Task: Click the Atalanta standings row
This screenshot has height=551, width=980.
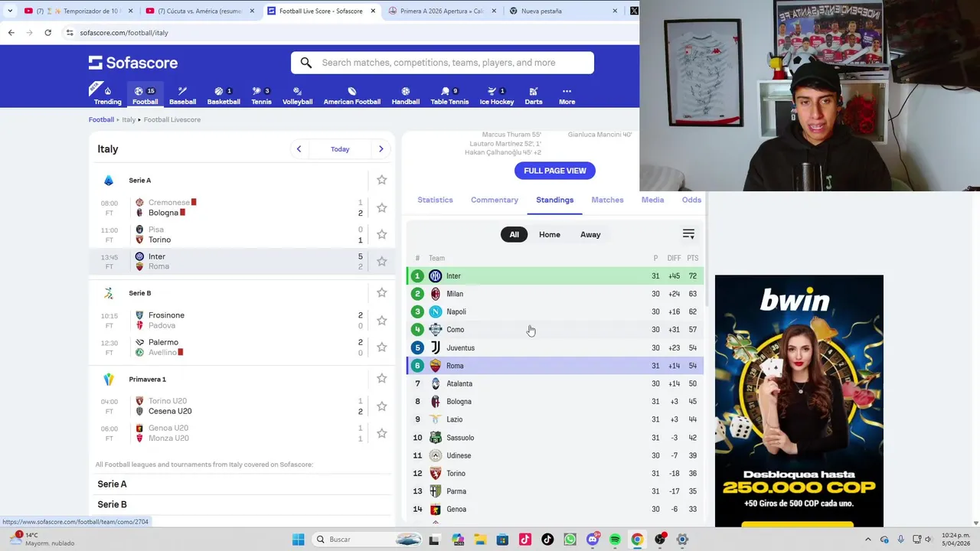Action: 555,383
